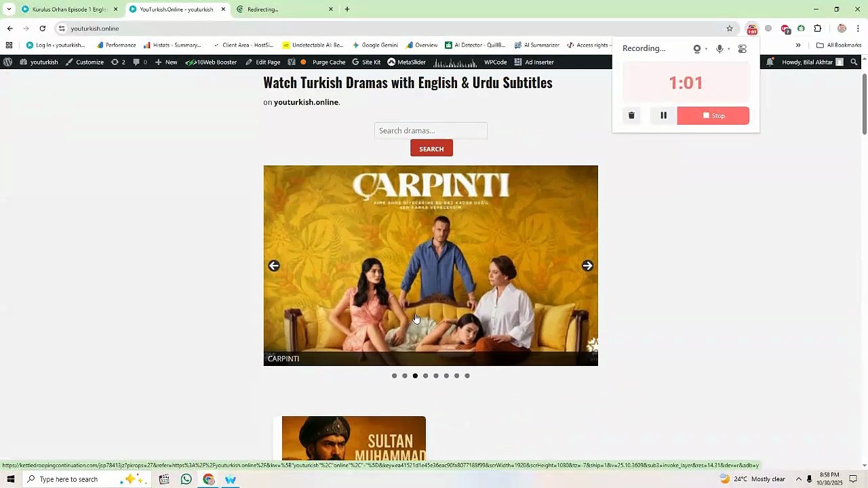Viewport: 868px width, 488px height.
Task: Select the fourth slider pagination dot
Action: point(425,375)
